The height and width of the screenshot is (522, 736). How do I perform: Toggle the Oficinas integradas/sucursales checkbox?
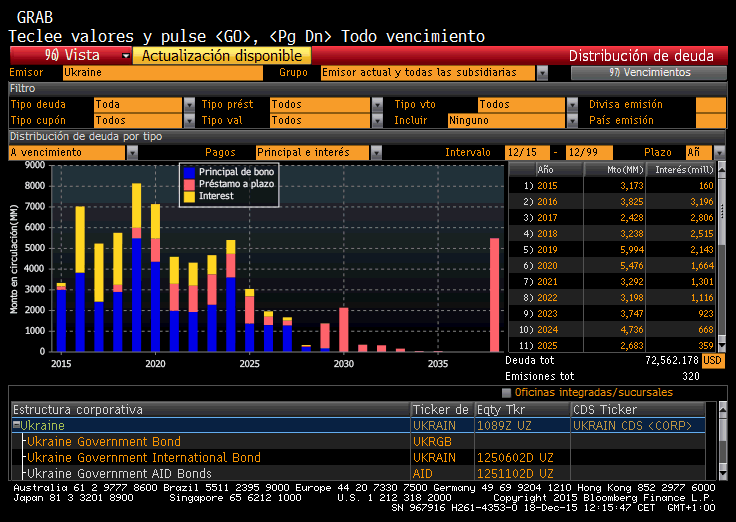(x=506, y=392)
